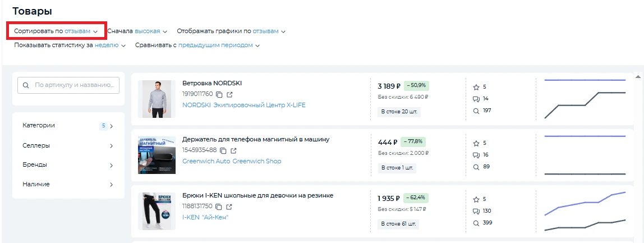Copy article number 1545935488
The image size is (644, 243).
tap(223, 150)
